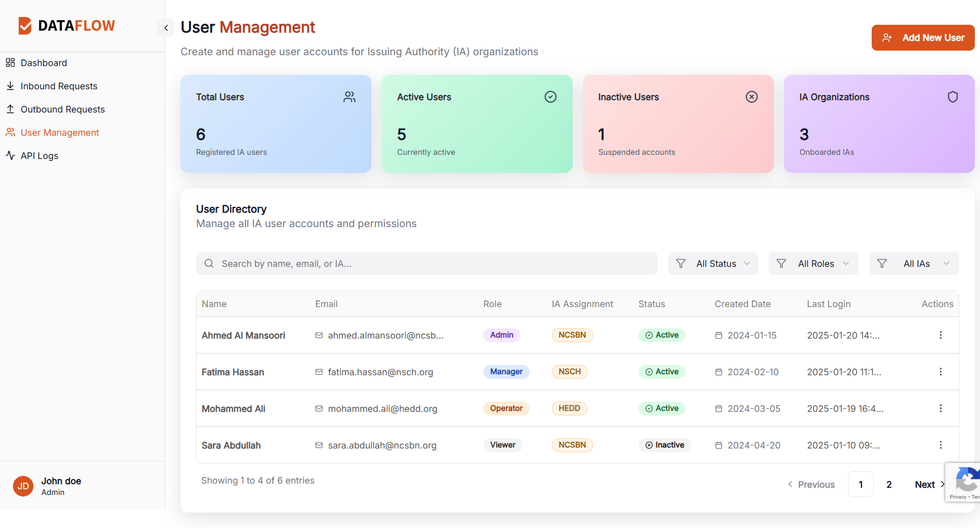Focus the search by name, email, or IA field
This screenshot has width=980, height=528.
tap(427, 264)
